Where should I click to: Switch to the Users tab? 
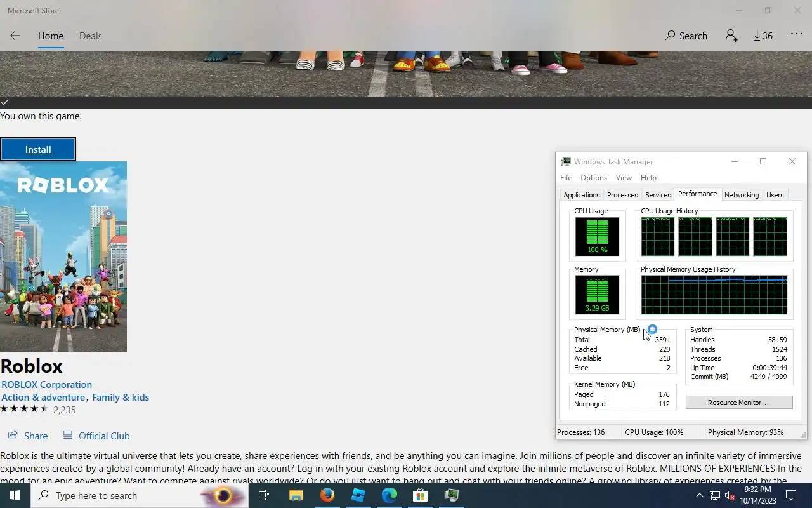pyautogui.click(x=775, y=195)
